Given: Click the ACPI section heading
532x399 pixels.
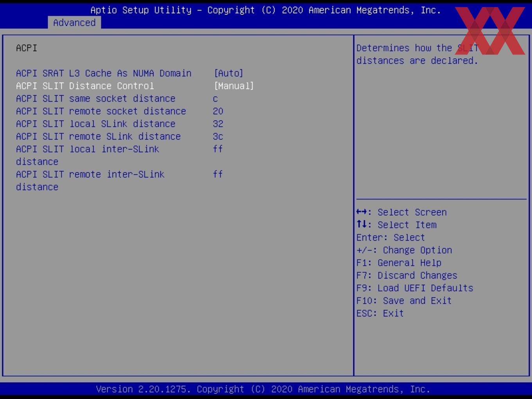Looking at the screenshot, I should [x=27, y=48].
